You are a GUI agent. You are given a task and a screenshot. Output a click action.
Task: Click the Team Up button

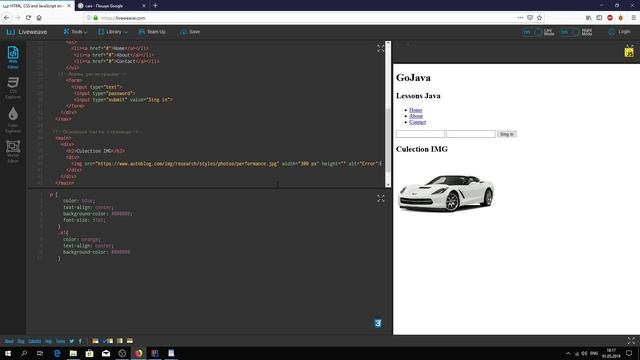(152, 32)
